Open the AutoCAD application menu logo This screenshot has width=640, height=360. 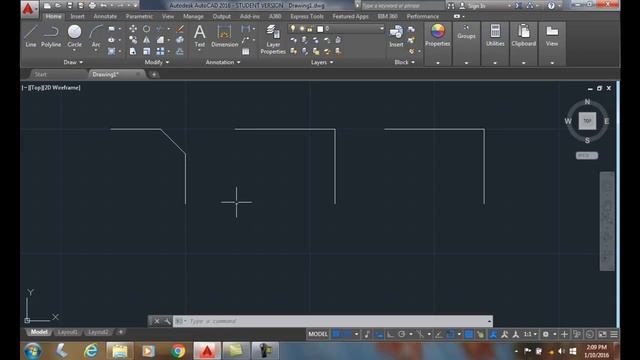[28, 8]
